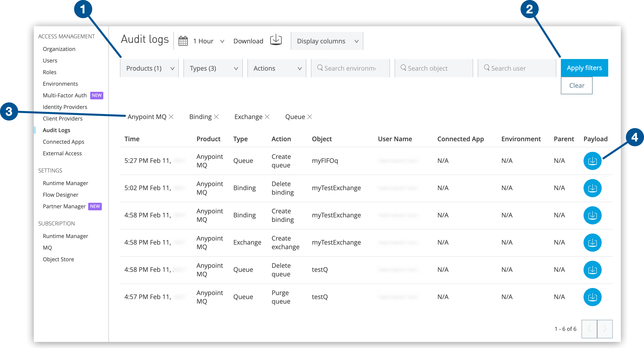The image size is (644, 348).
Task: Click the Create exchange action cell
Action: [x=285, y=243]
